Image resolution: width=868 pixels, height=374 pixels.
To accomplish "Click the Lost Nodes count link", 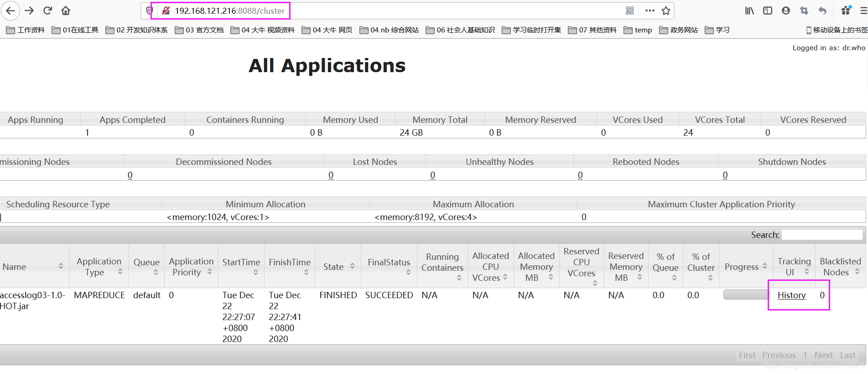I will point(331,175).
